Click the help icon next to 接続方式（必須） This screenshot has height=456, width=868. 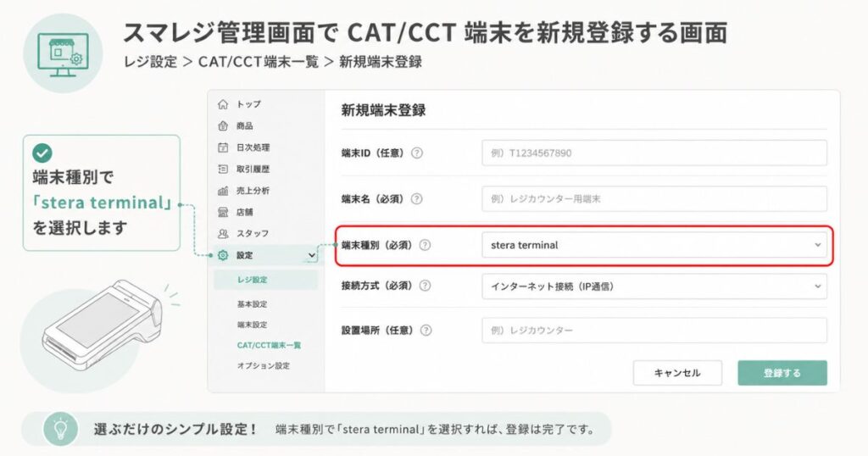[425, 286]
